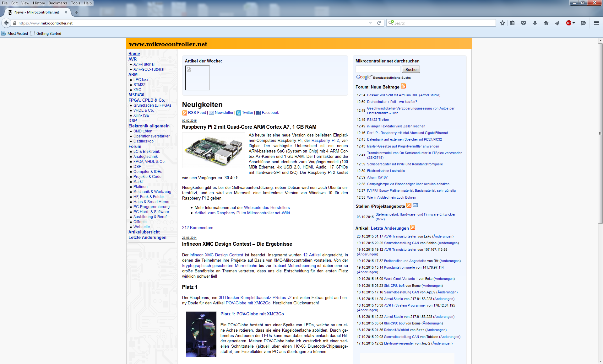This screenshot has height=364, width=603.
Task: Select the News - Mikrocontroller.net tab
Action: 37,12
